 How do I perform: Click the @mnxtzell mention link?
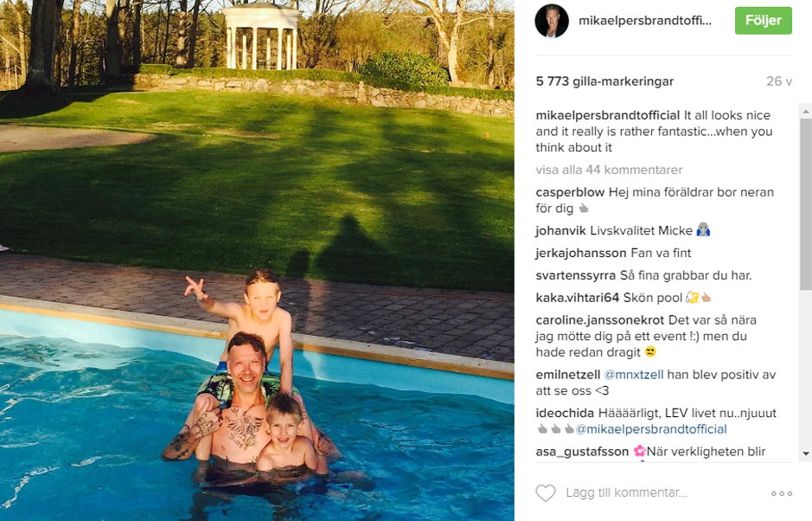click(633, 375)
